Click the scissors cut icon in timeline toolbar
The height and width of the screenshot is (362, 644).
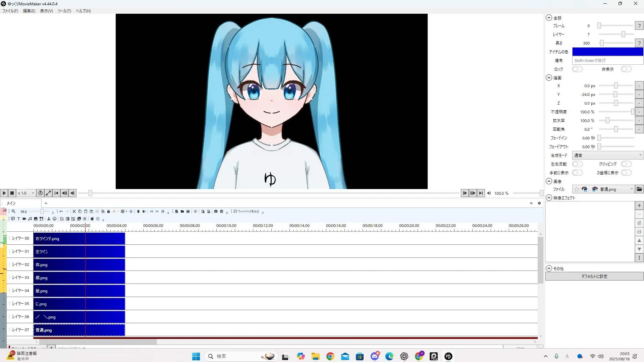tap(74, 212)
